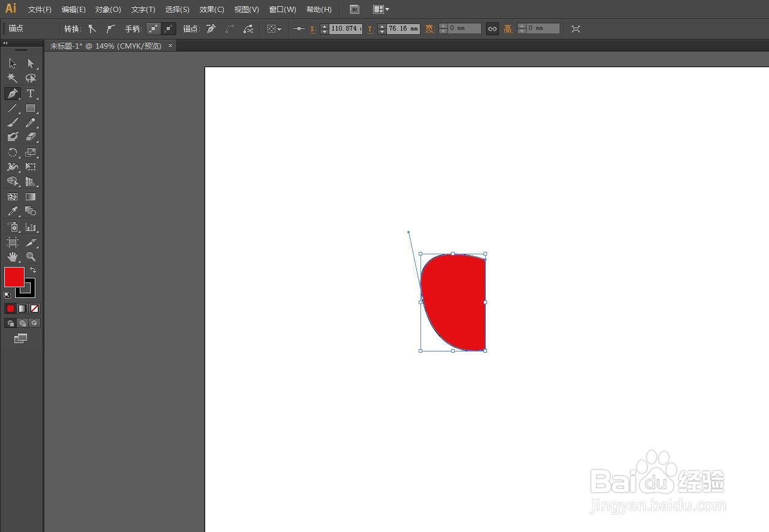Select the Magic Wand tool
This screenshot has height=532, width=769.
click(x=13, y=79)
